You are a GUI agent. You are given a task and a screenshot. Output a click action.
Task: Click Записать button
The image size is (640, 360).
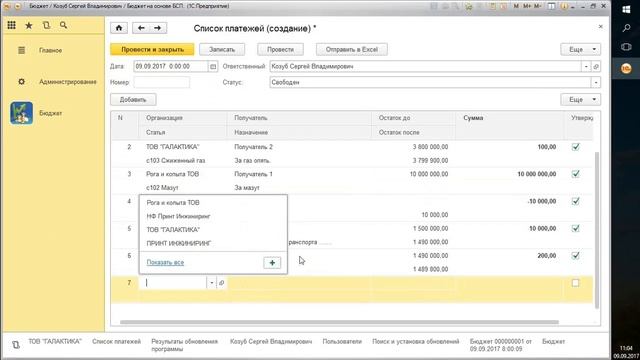[x=222, y=49]
